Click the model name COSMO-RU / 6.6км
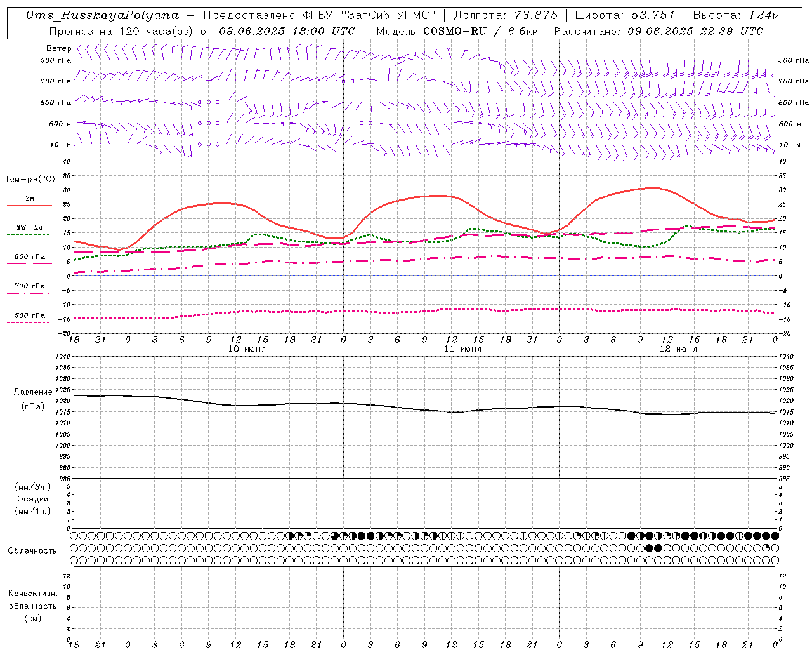The image size is (812, 650). (x=480, y=31)
